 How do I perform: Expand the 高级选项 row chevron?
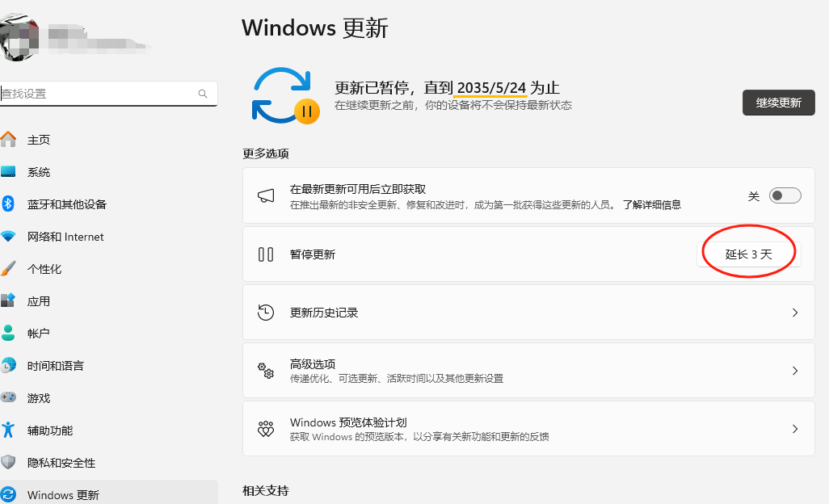pos(795,371)
